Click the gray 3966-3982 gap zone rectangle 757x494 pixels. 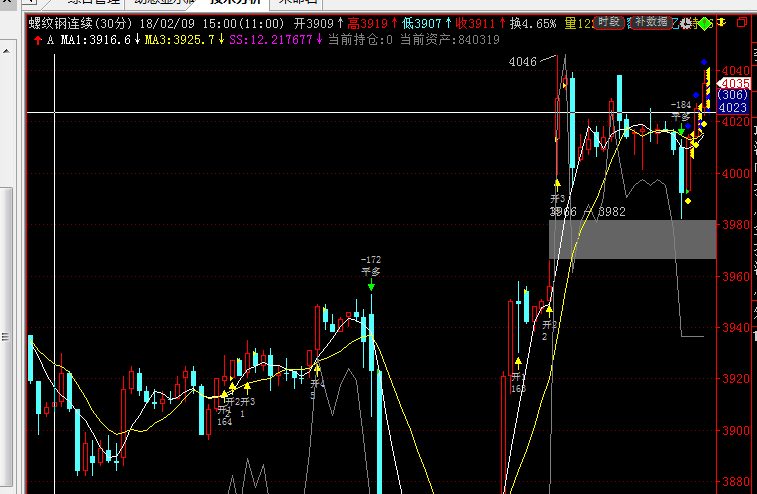click(632, 240)
